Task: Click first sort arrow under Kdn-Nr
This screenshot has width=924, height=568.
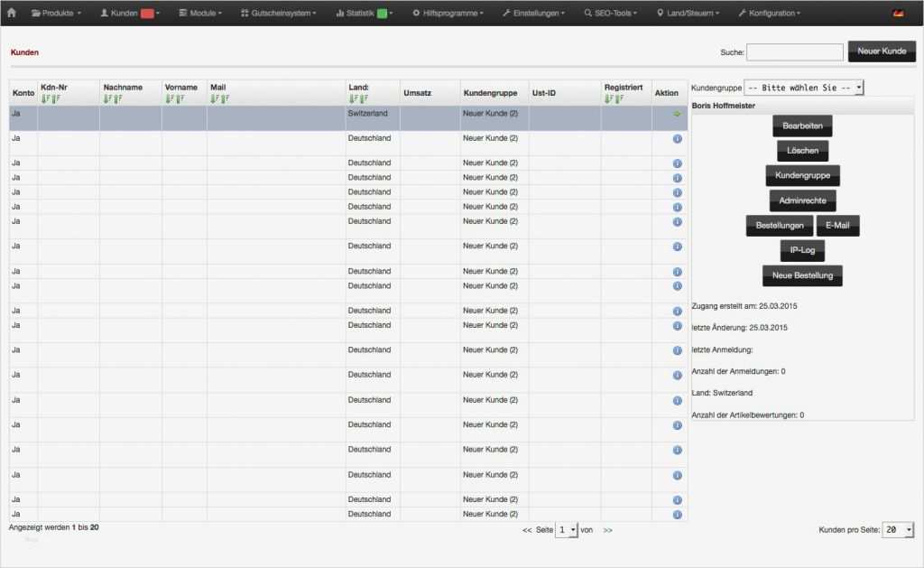Action: 45,99
